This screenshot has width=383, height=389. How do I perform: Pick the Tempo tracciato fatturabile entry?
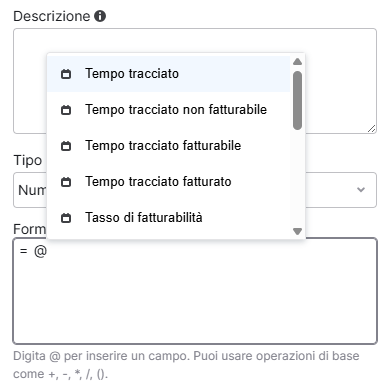pyautogui.click(x=169, y=146)
